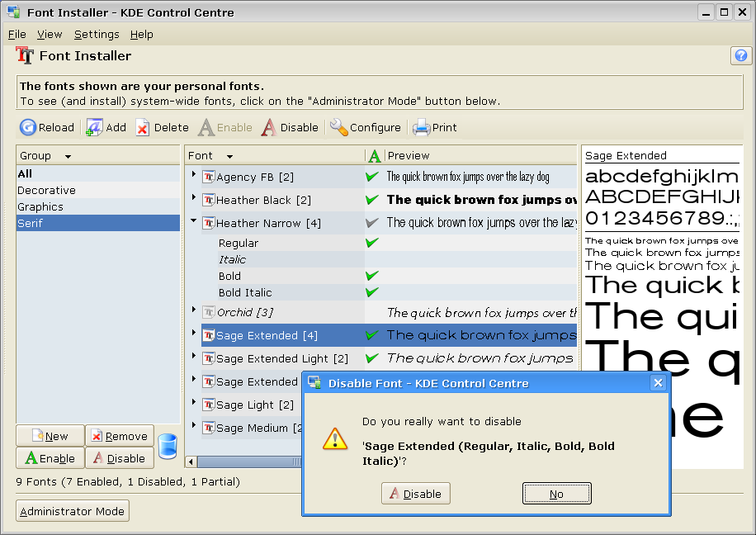The image size is (756, 535).
Task: Click the Heather Black font type icon
Action: 208,200
